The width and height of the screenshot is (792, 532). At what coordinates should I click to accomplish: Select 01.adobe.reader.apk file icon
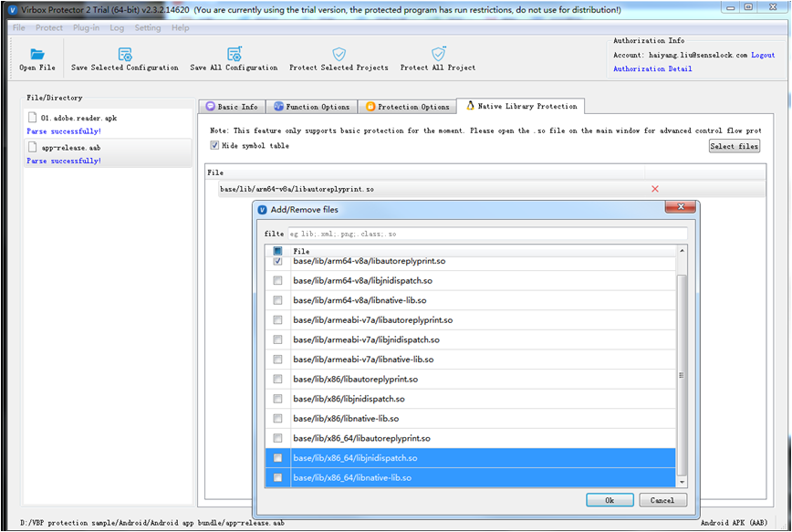32,118
